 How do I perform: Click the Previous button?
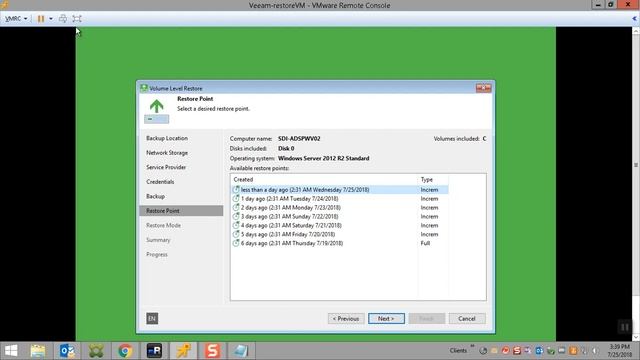346,319
